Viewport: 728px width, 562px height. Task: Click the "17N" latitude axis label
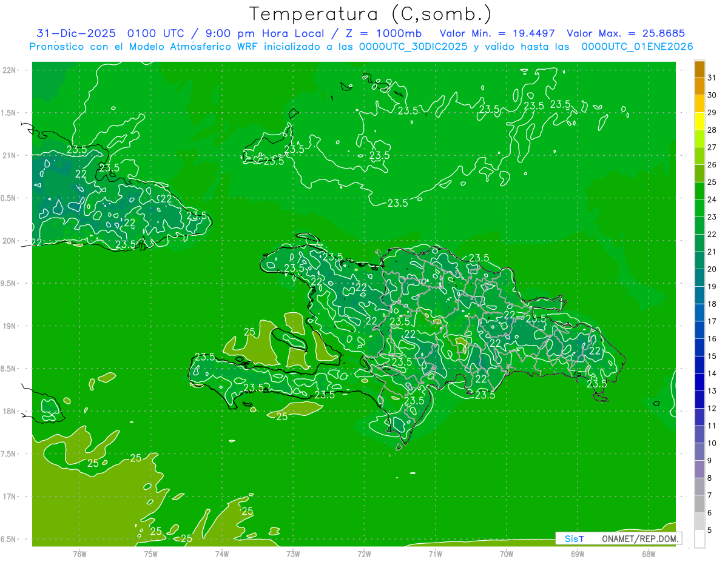(x=10, y=497)
